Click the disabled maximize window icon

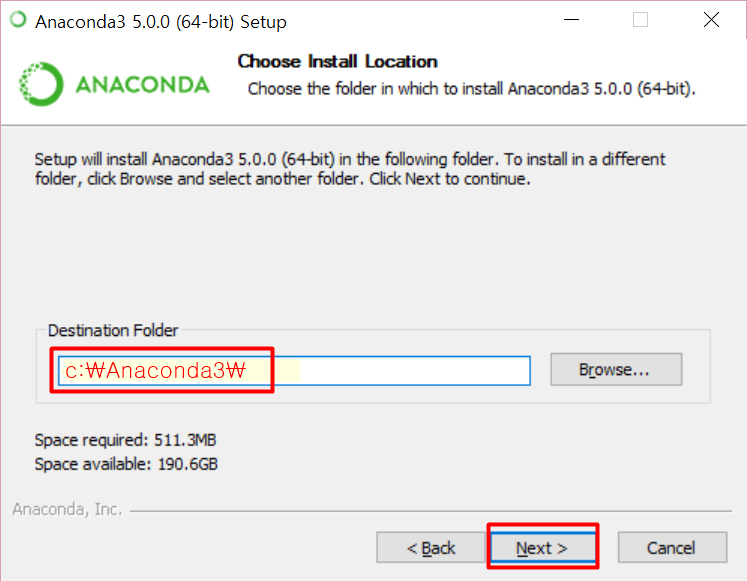coord(640,20)
